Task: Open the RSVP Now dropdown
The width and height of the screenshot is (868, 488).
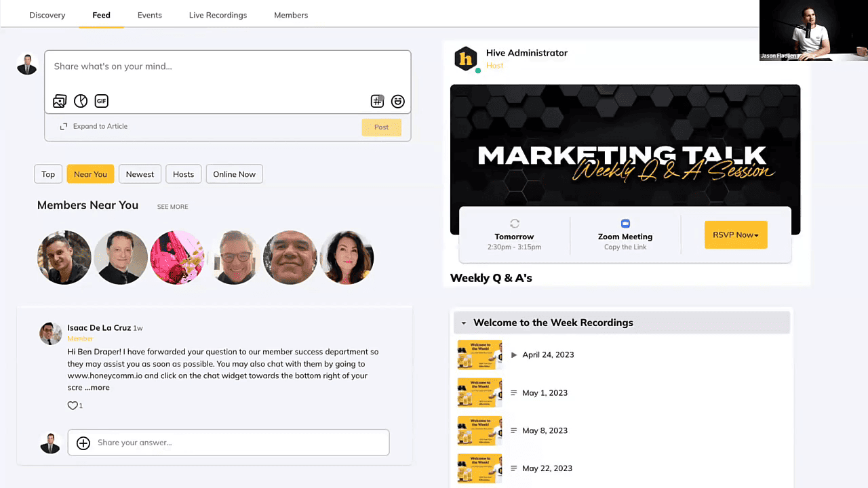Action: [x=736, y=235]
